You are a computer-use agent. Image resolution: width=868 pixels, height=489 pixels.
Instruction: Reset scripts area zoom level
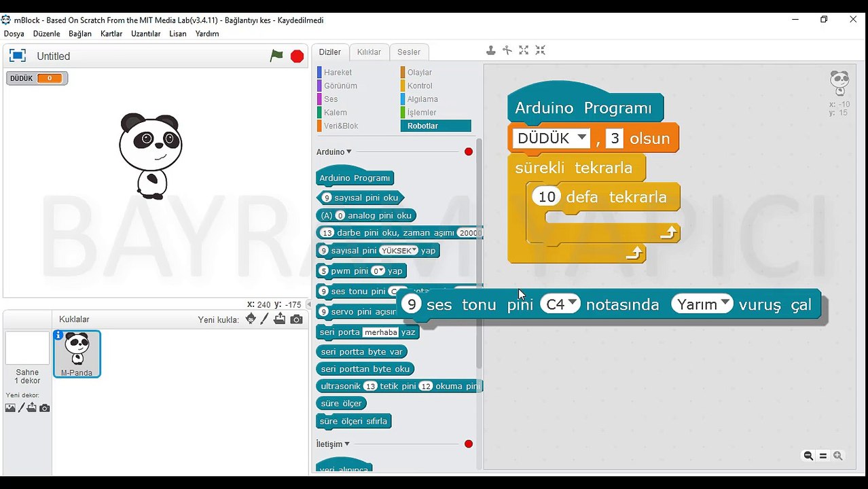pyautogui.click(x=823, y=456)
